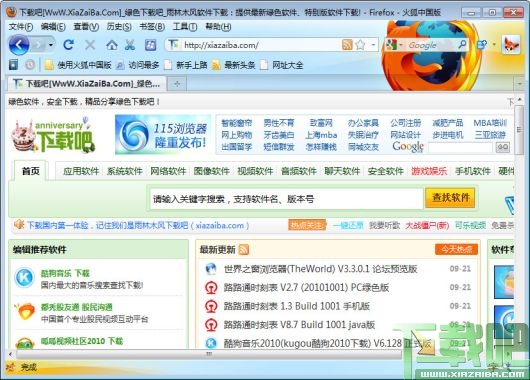Open 世界之窗浏览器(TheWorld) V3.3.0.1 entry
This screenshot has width=530, height=380.
click(x=320, y=269)
